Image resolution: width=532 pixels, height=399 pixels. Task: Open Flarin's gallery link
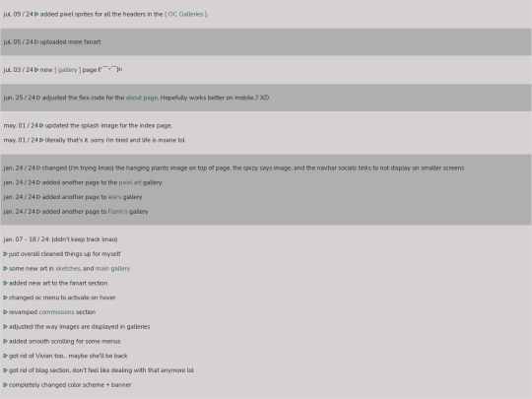point(118,212)
